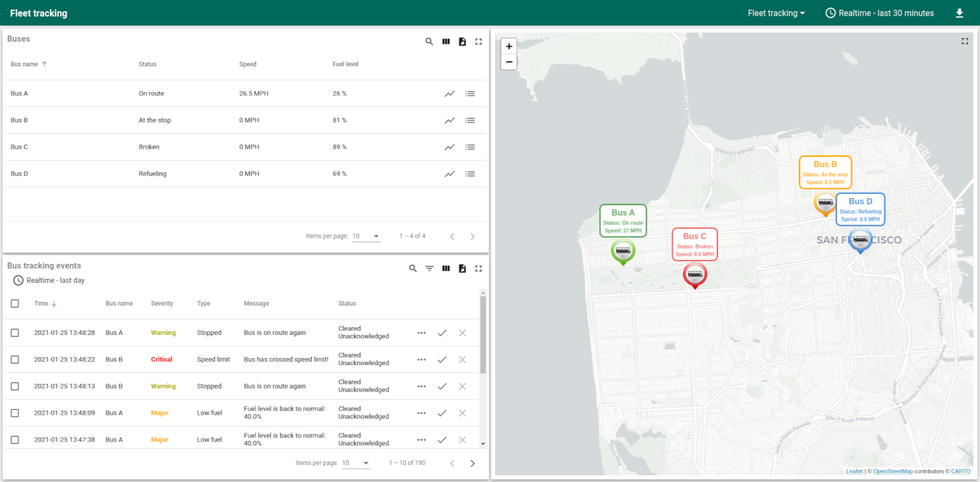Click the green Bus A map marker
980x482 pixels.
pos(623,250)
